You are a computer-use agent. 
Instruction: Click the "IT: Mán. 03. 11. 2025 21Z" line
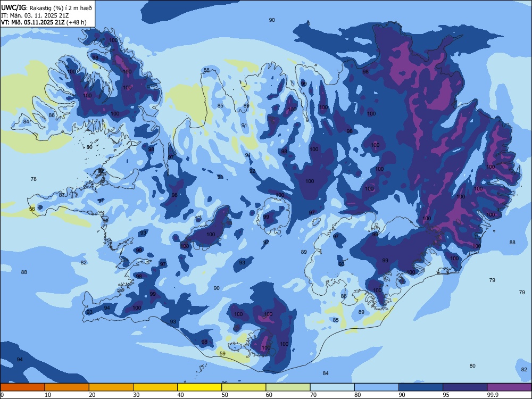pos(35,15)
